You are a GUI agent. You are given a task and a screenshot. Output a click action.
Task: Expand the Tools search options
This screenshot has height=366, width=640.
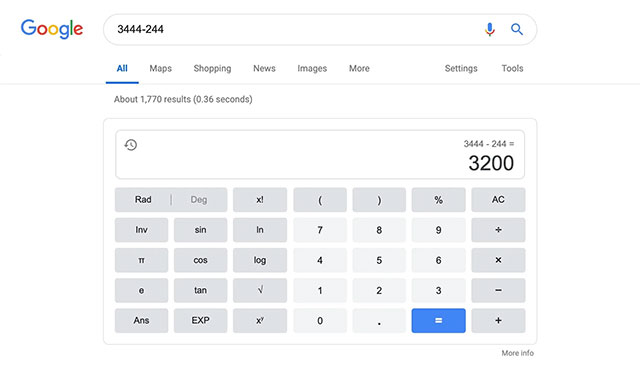click(x=512, y=68)
